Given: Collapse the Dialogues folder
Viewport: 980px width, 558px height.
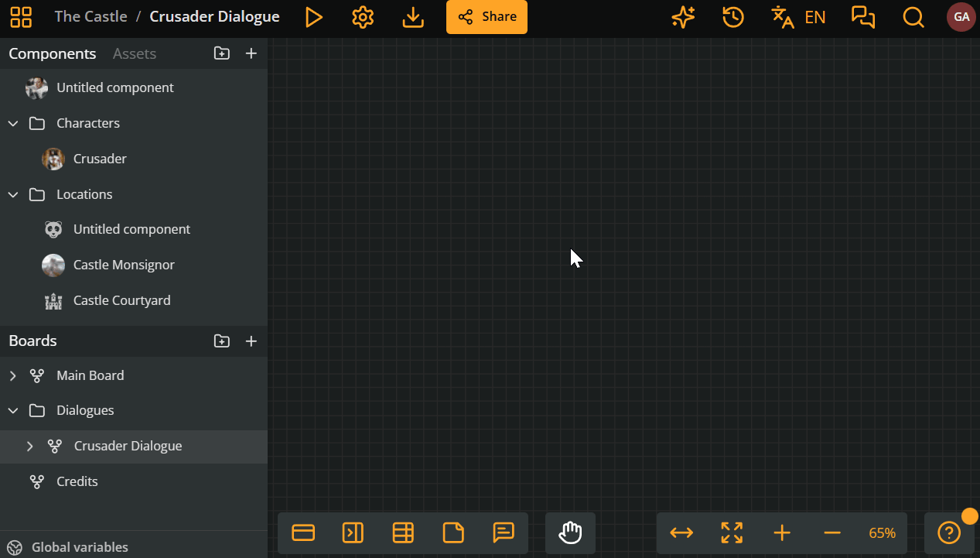Looking at the screenshot, I should pos(13,410).
